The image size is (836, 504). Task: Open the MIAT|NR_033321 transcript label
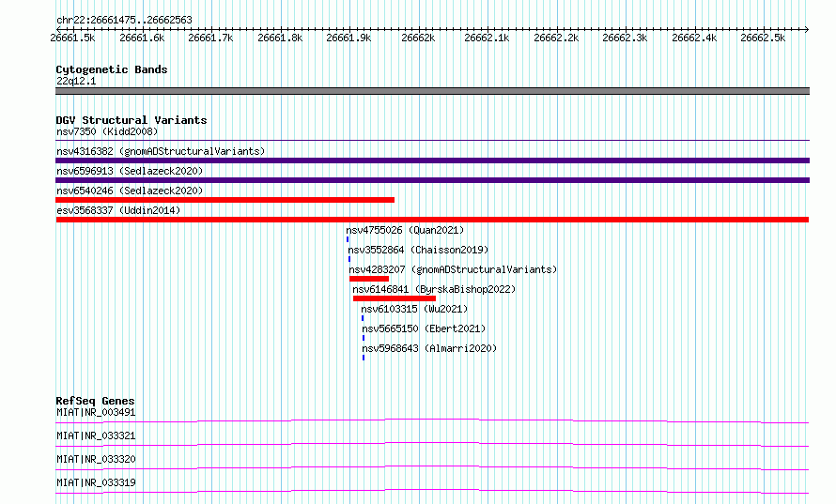pos(96,435)
